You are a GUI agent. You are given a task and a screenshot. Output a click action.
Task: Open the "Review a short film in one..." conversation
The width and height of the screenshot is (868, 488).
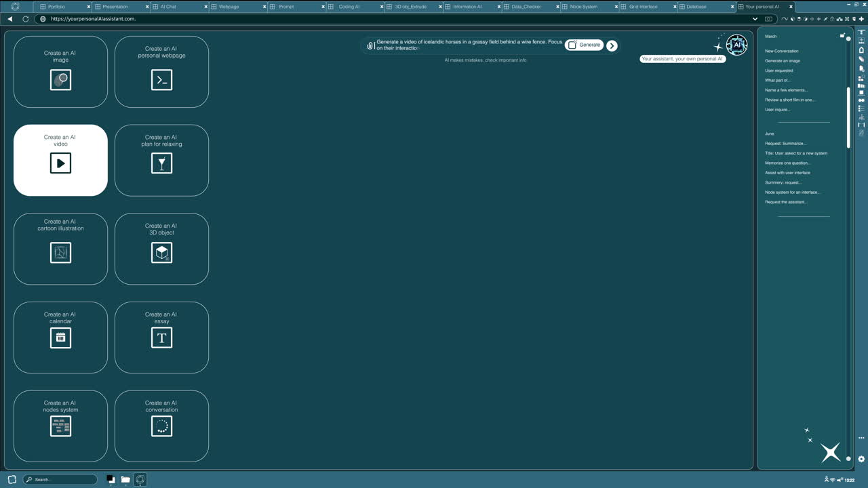[790, 100]
